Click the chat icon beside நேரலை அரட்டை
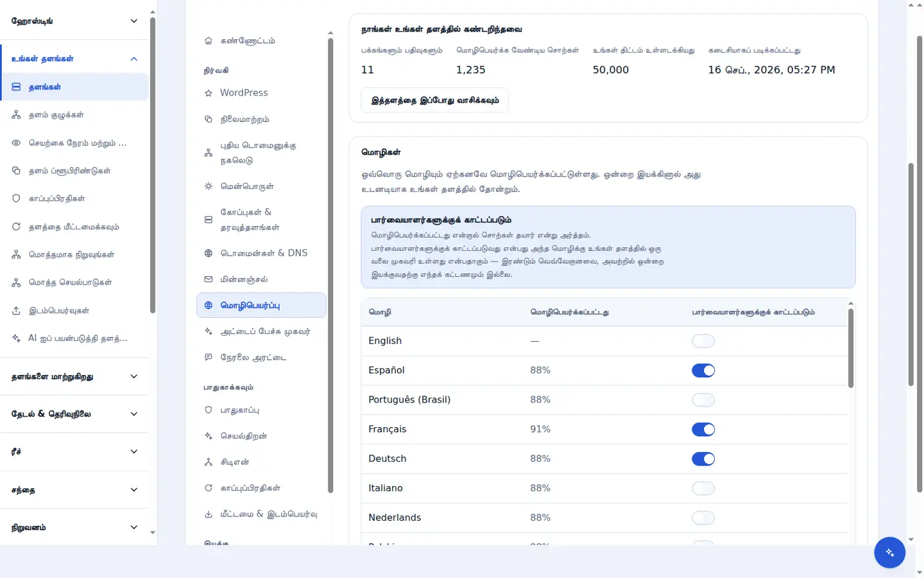This screenshot has height=578, width=924. click(x=209, y=357)
